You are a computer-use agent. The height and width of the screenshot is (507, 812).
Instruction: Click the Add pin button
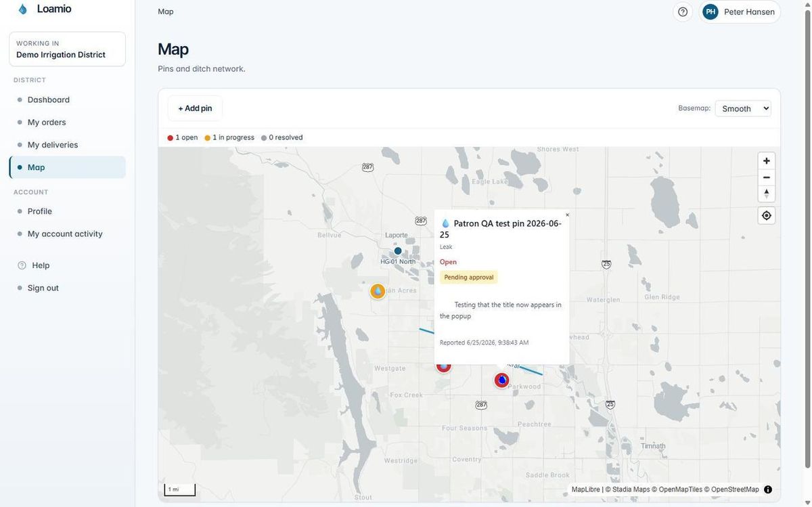tap(195, 108)
